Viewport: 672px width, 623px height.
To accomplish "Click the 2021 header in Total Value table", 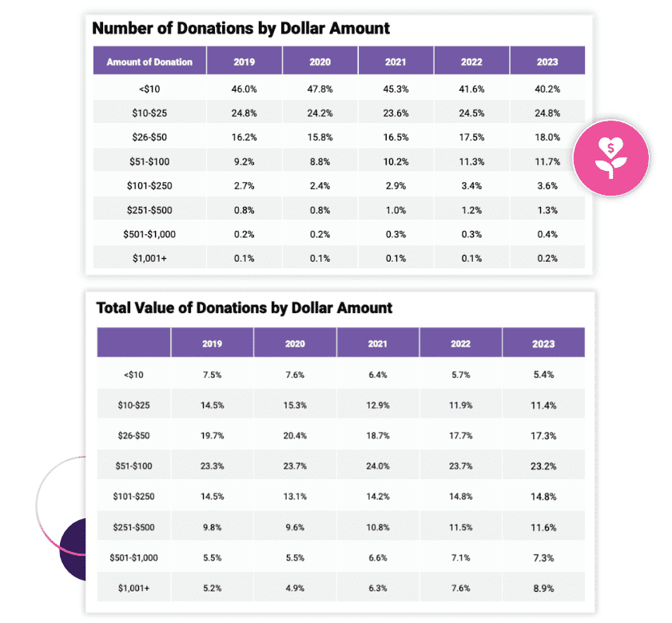I will 379,343.
